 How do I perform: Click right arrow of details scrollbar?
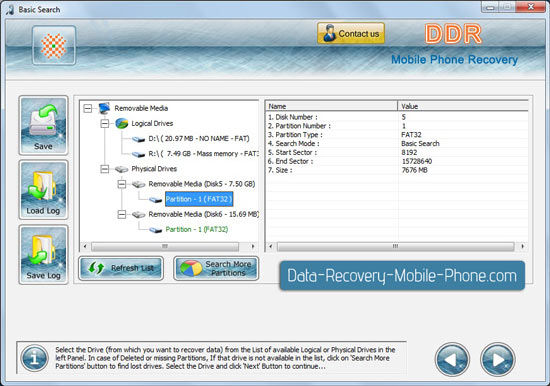pyautogui.click(x=523, y=246)
